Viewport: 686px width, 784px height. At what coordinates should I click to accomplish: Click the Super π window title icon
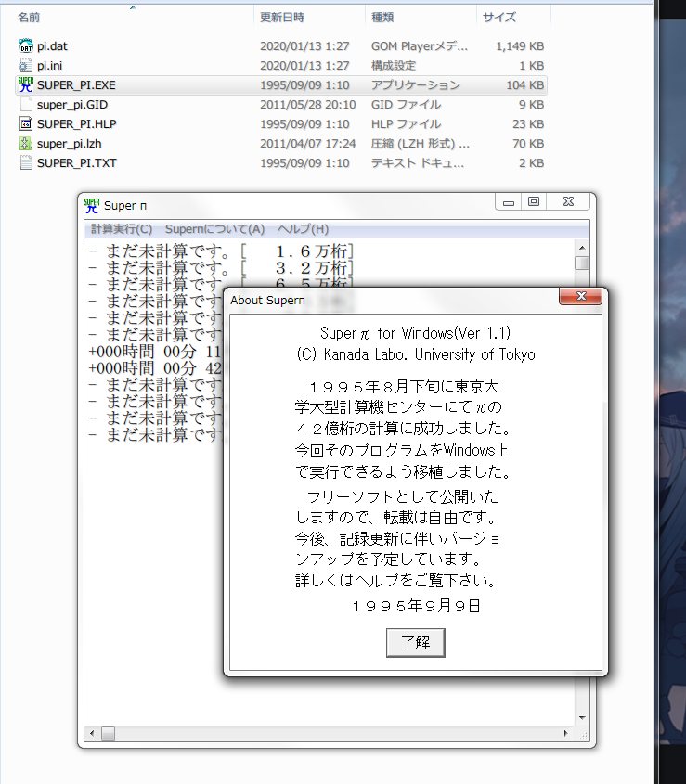click(x=92, y=205)
